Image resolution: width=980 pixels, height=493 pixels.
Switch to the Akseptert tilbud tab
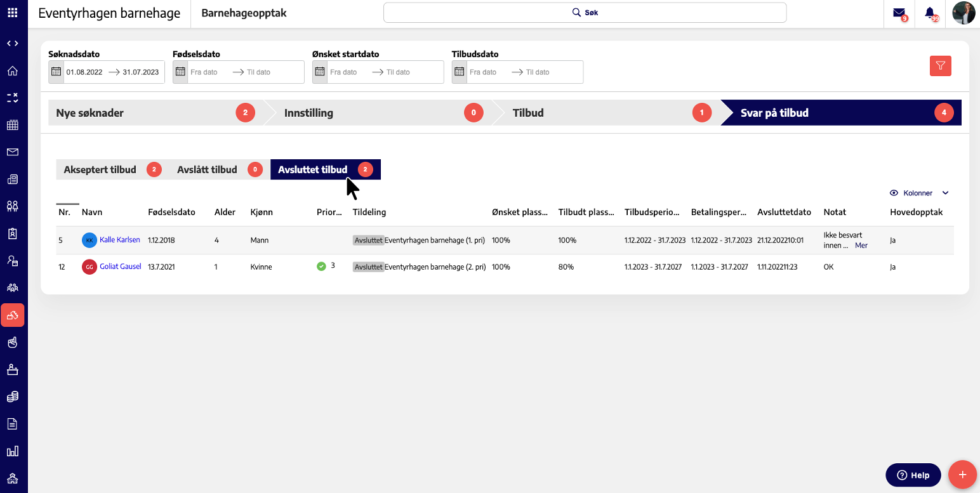(100, 169)
